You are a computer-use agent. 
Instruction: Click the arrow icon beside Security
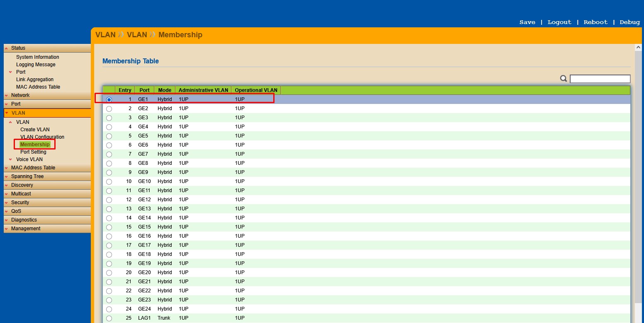click(6, 203)
